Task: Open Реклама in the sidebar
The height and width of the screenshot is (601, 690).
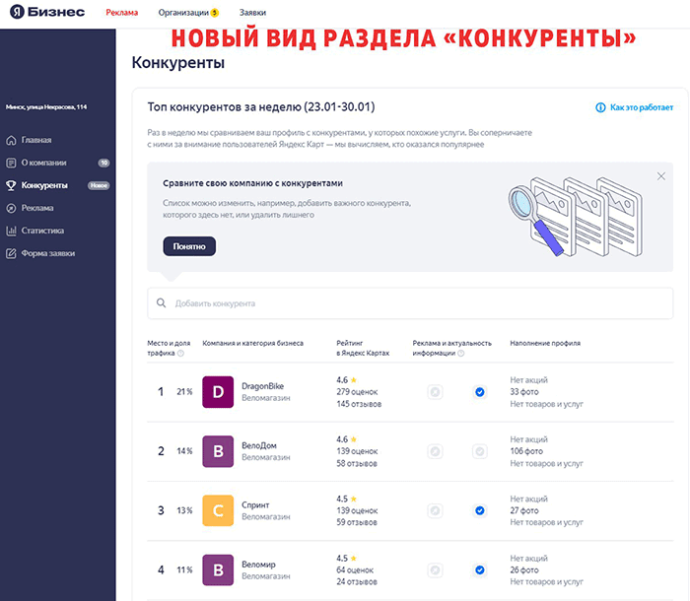Action: [37, 208]
